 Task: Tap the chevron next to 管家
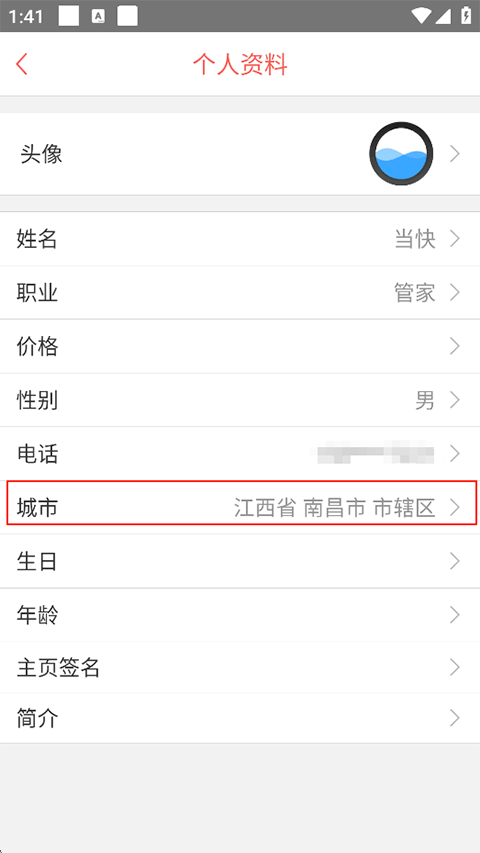click(456, 293)
